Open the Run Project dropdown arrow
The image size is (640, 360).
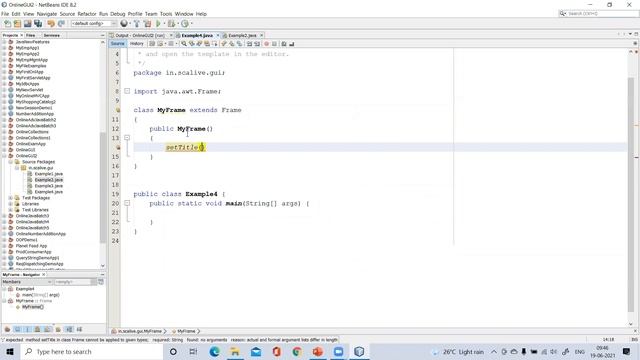[x=164, y=24]
